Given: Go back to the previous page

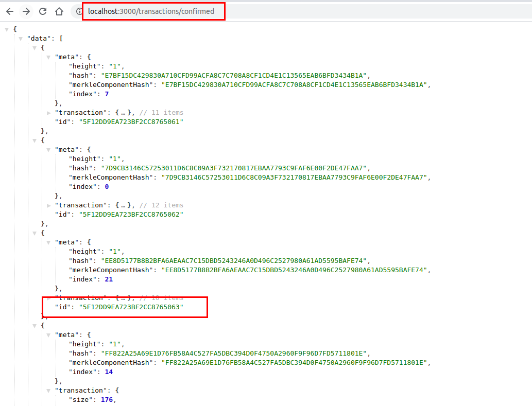Looking at the screenshot, I should pos(10,11).
